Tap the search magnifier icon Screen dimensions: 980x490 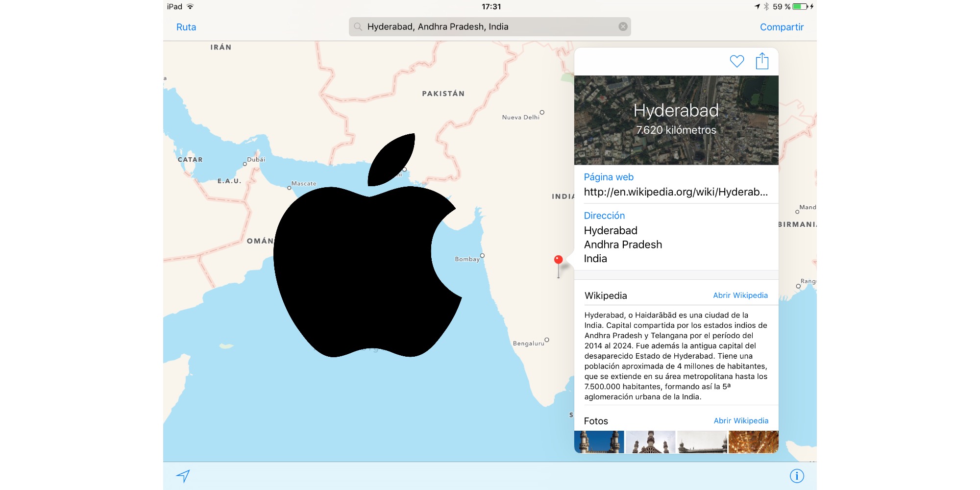(358, 26)
